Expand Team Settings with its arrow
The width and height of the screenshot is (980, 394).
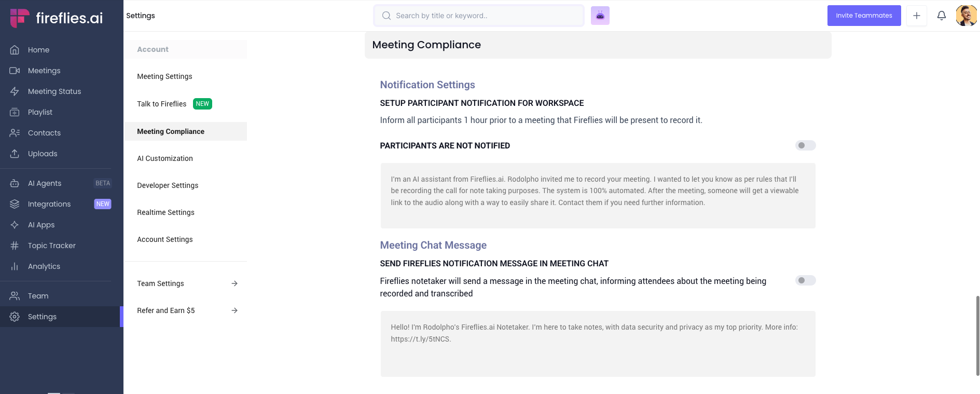pos(234,283)
